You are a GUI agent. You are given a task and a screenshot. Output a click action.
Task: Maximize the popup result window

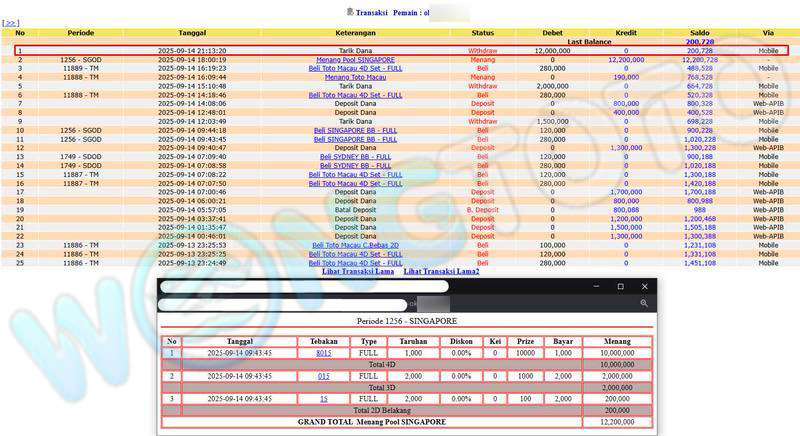click(x=619, y=287)
